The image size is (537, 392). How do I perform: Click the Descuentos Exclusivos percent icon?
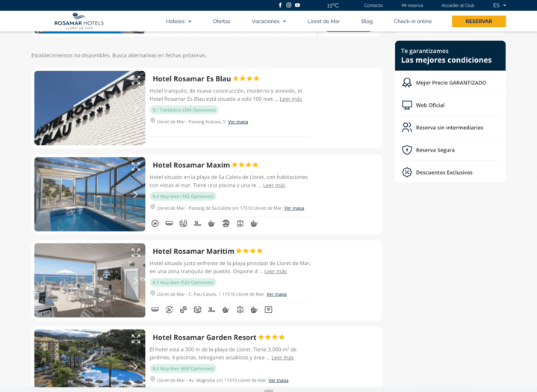(407, 172)
